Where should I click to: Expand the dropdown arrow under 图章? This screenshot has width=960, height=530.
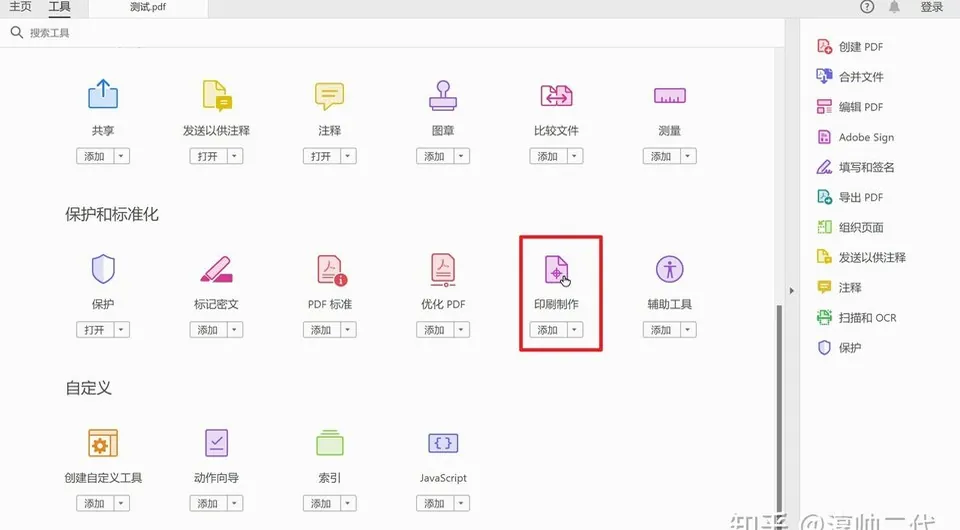(x=461, y=156)
